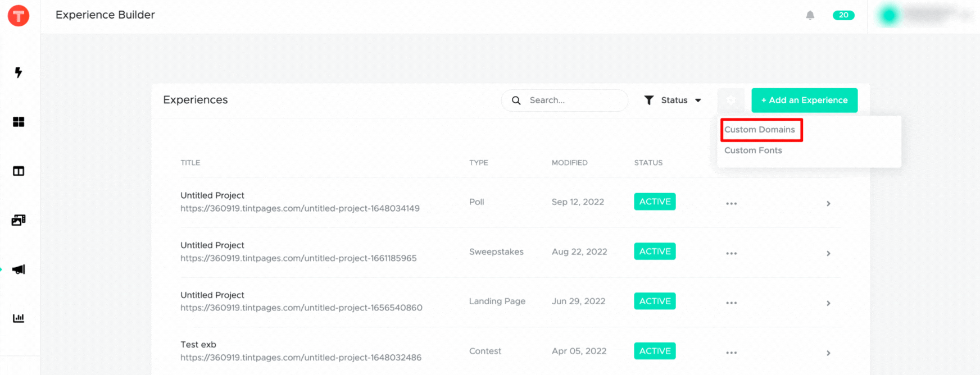Viewport: 980px width, 375px height.
Task: Open the blurred user account avatar
Action: 888,15
